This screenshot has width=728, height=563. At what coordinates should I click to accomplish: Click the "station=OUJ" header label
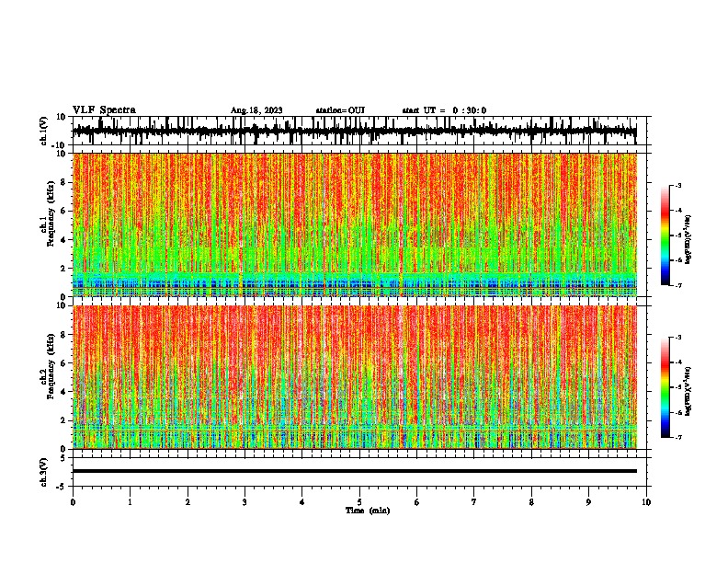340,110
